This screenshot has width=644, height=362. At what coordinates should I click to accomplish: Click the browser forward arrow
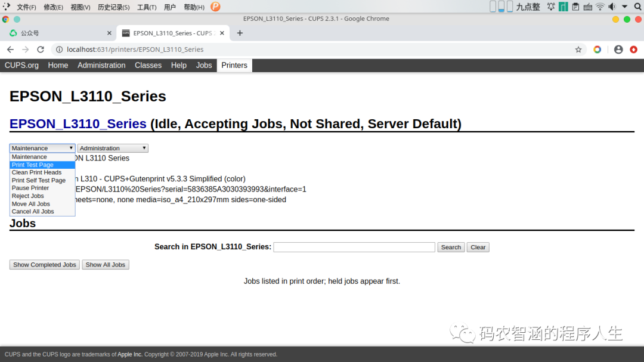click(26, 49)
